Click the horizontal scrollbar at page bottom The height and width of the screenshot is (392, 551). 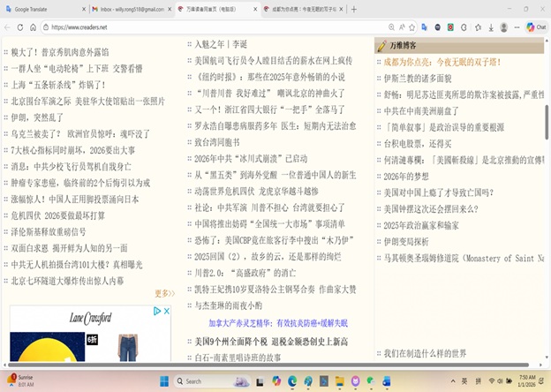click(x=177, y=366)
